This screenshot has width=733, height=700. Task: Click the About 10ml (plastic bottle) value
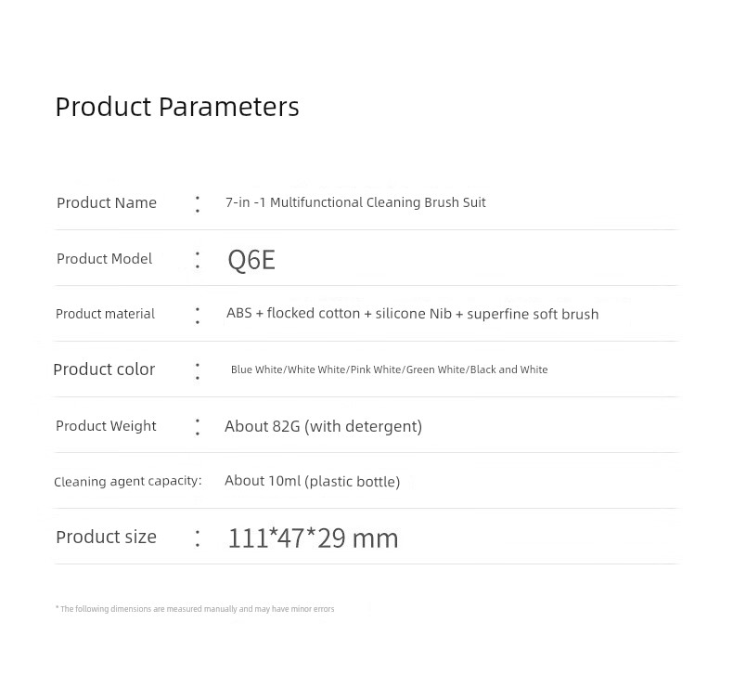click(x=313, y=481)
